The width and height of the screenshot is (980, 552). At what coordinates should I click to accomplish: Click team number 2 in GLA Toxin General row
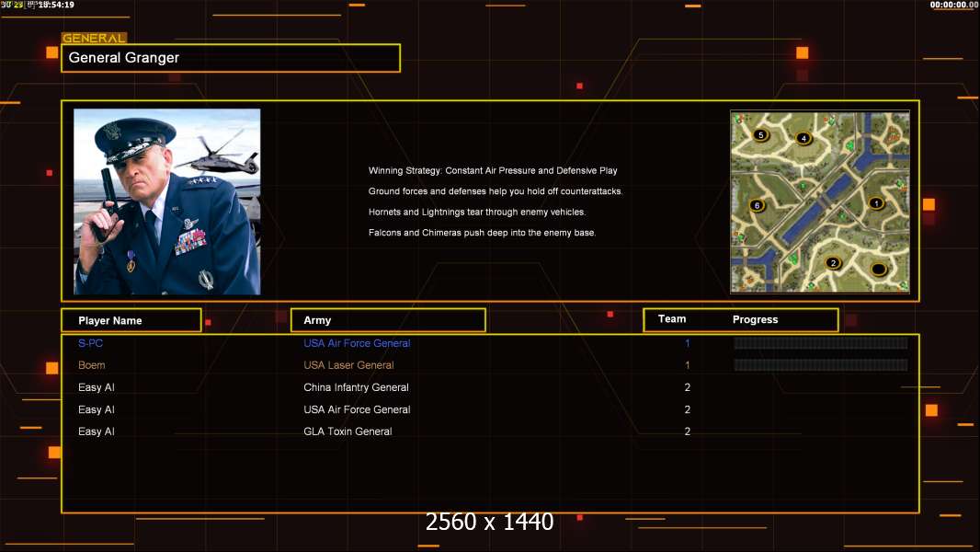688,431
